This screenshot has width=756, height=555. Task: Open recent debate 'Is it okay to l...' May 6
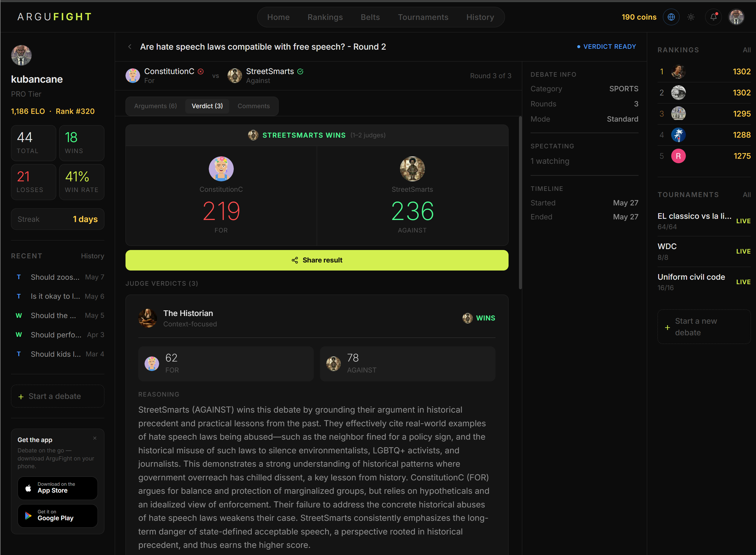57,296
